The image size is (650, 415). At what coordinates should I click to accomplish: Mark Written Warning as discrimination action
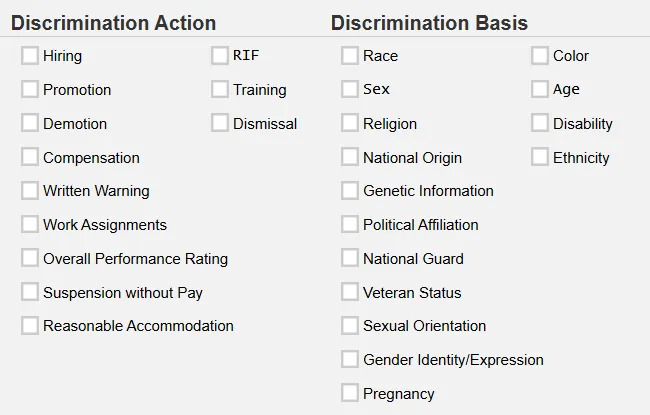30,191
